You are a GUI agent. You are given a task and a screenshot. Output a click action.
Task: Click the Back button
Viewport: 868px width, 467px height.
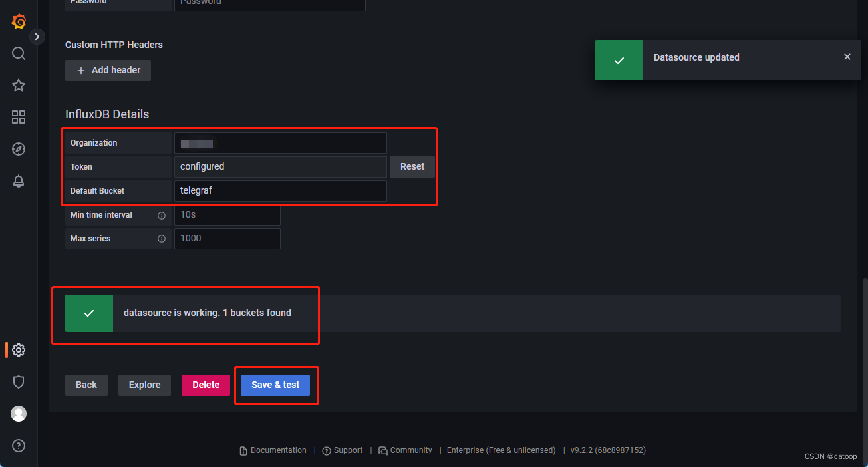(86, 385)
